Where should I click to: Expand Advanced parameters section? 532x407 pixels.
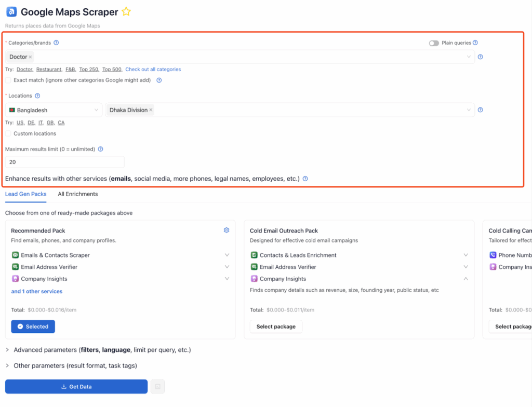click(x=8, y=350)
